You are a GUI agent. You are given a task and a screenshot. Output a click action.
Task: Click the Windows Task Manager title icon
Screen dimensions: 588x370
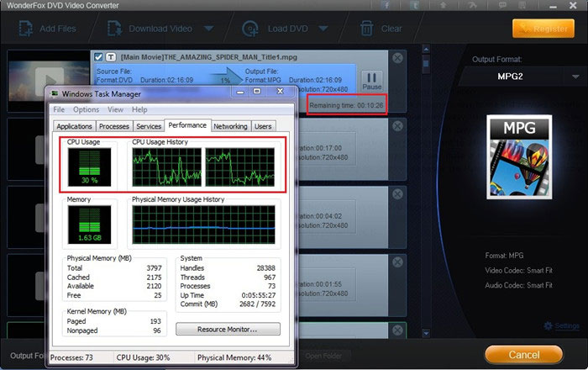55,94
